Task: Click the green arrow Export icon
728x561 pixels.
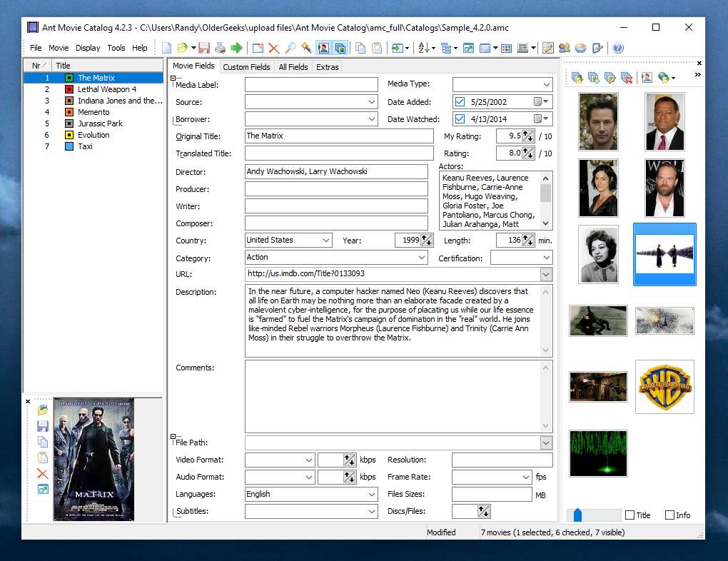Action: pyautogui.click(x=237, y=48)
